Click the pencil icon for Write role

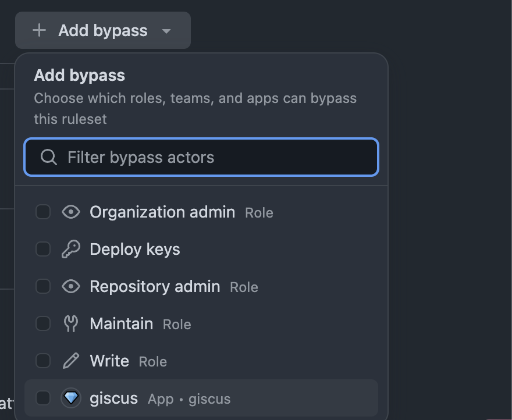70,361
